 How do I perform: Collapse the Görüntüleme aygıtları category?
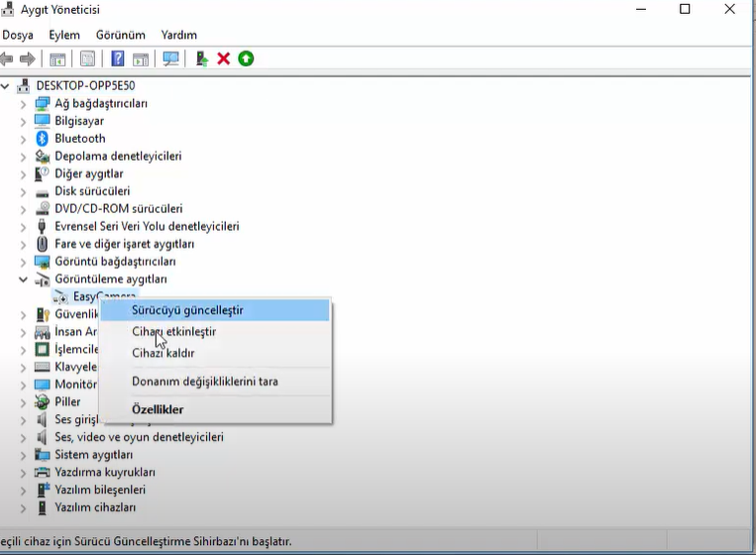point(23,279)
